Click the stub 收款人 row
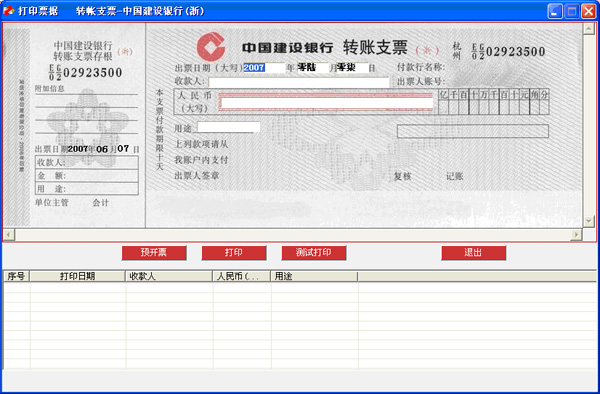The image size is (600, 394). coord(87,162)
